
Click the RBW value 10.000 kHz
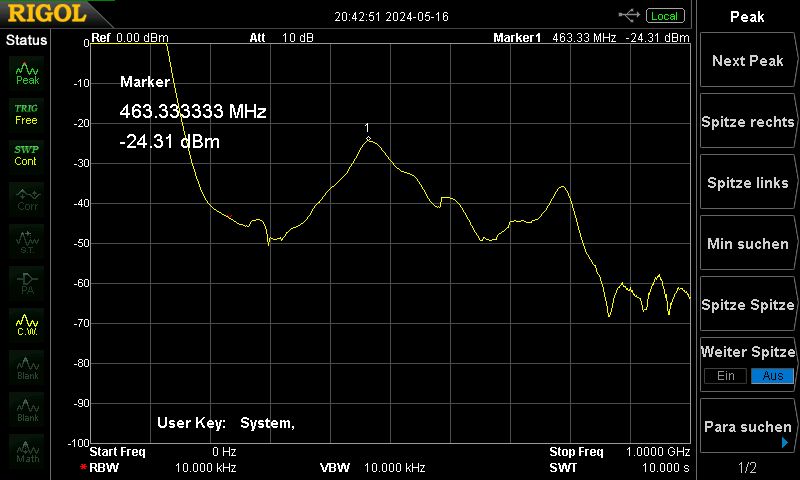(205, 467)
